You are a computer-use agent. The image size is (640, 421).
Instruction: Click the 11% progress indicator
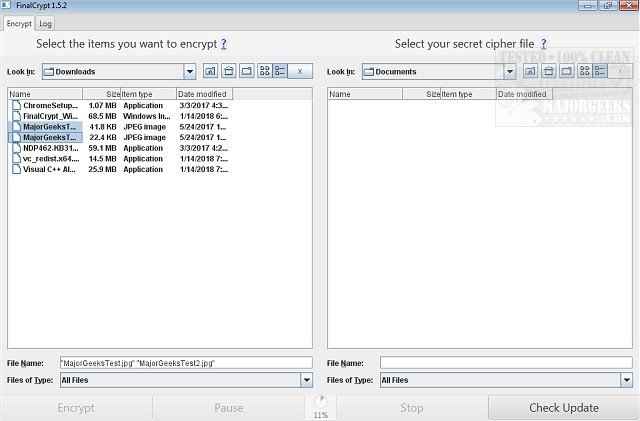(320, 405)
